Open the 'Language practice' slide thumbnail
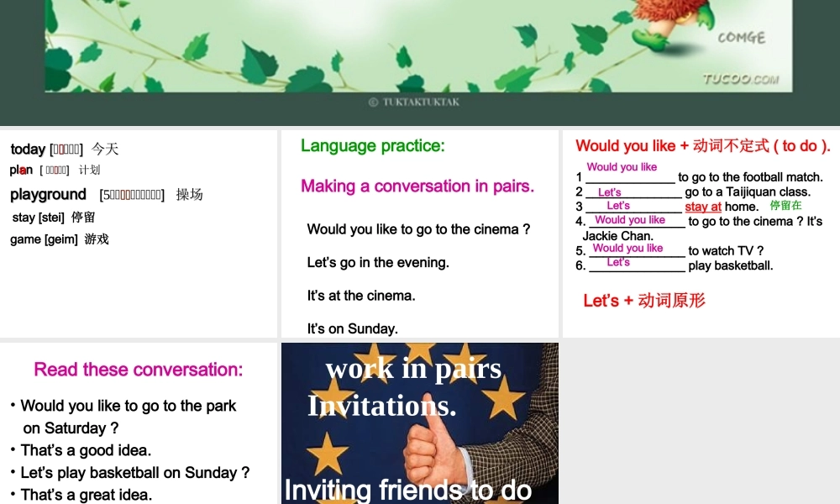 420,234
